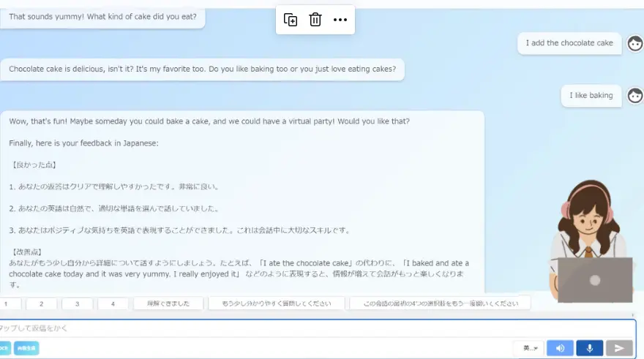The width and height of the screenshot is (644, 359).
Task: Activate the microphone voice input button
Action: pyautogui.click(x=590, y=348)
